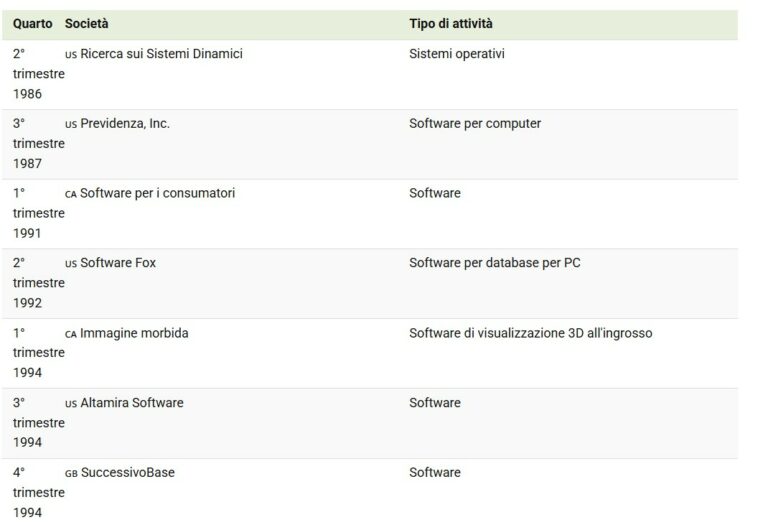
Task: Select the Software per database per PC cell
Action: coord(495,262)
